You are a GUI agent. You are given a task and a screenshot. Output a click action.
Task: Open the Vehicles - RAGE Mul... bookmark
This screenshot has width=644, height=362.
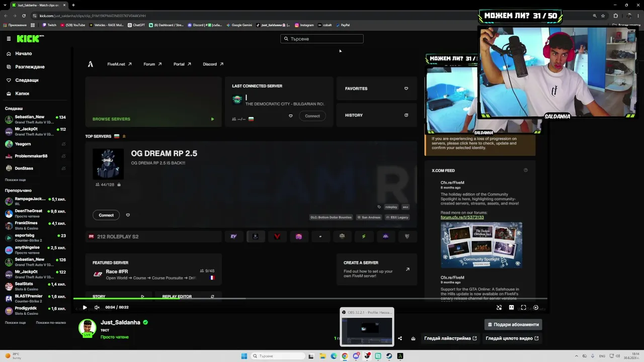107,25
